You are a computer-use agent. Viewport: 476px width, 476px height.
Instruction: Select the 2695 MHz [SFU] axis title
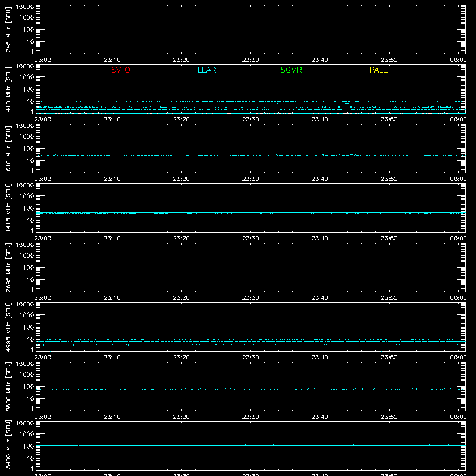pos(8,267)
